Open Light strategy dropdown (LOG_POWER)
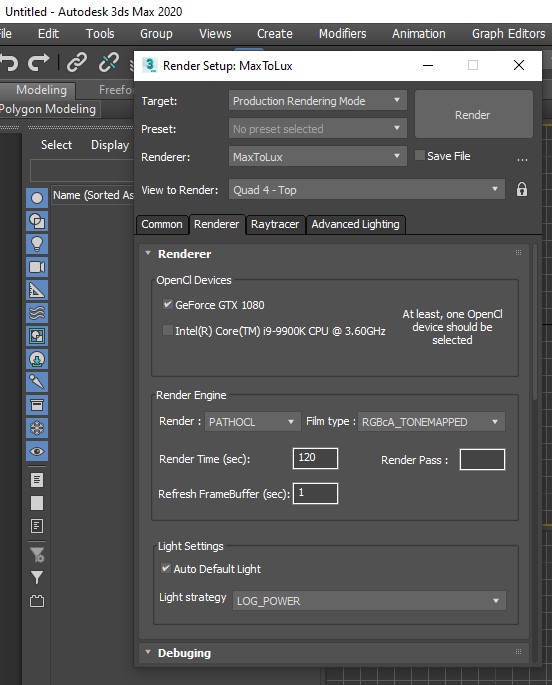 point(369,601)
